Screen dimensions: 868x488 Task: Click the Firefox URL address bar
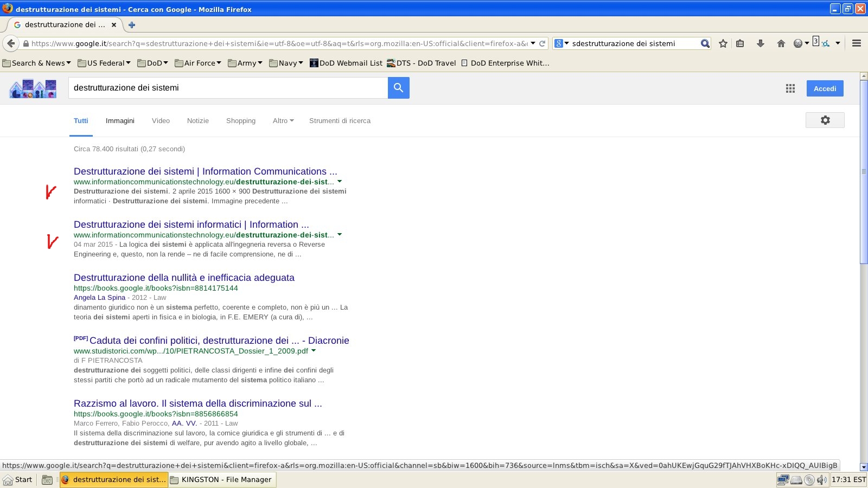[279, 43]
